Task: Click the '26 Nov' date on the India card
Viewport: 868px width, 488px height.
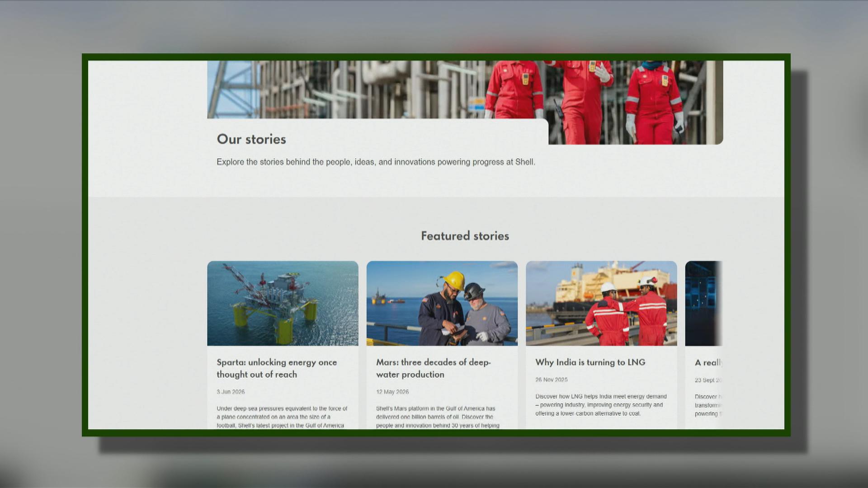Action: (x=552, y=380)
